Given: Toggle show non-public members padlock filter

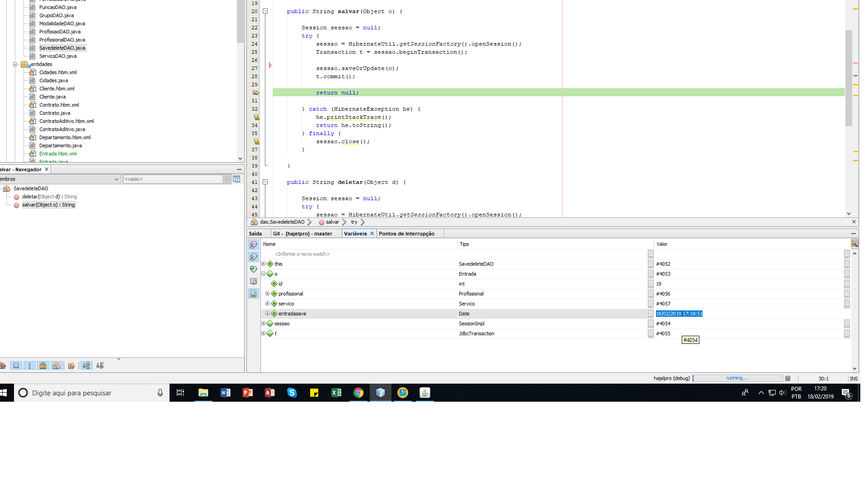Looking at the screenshot, I should 43,366.
